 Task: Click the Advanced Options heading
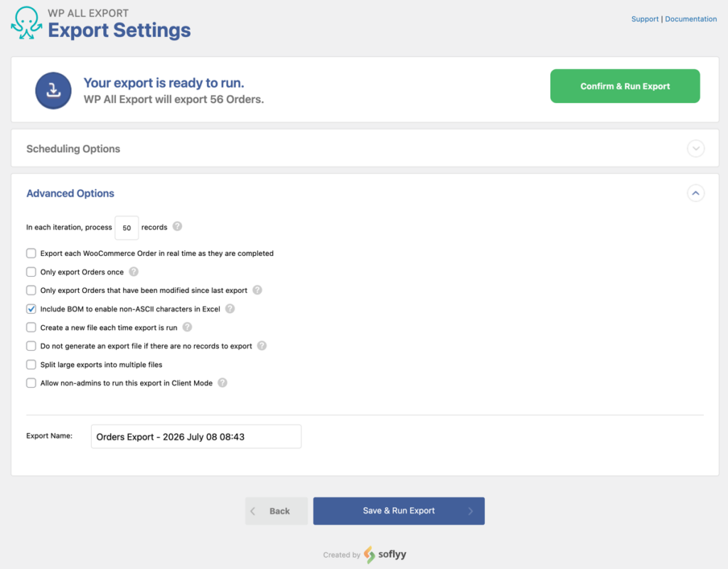(70, 193)
